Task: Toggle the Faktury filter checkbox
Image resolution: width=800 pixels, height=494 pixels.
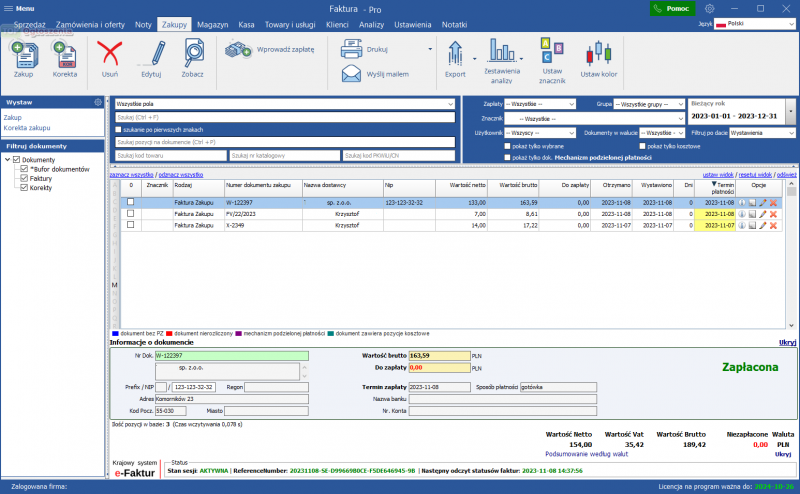Action: coord(25,178)
